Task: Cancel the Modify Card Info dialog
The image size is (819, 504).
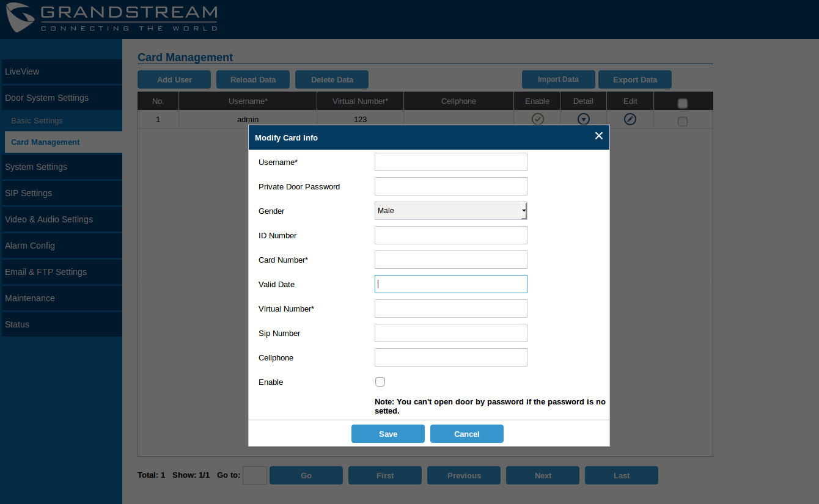Action: pos(467,434)
